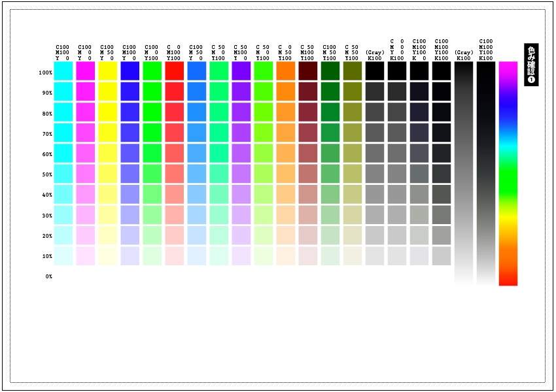Screen dimensions: 556x392
Task: Select the 100% magenta swatch
Action: [x=86, y=71]
